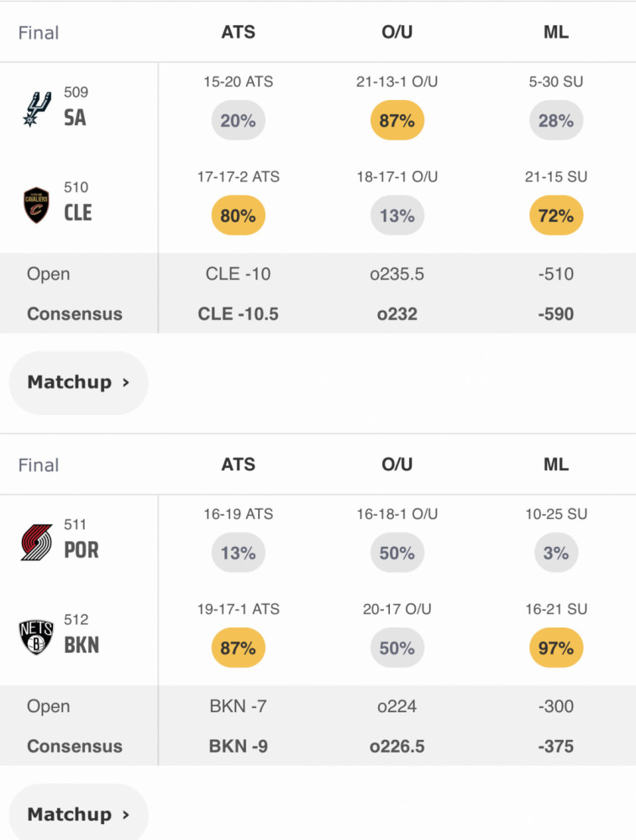Viewport: 636px width, 840px height.
Task: Click CLE 72% moneyline badge
Action: pos(556,216)
